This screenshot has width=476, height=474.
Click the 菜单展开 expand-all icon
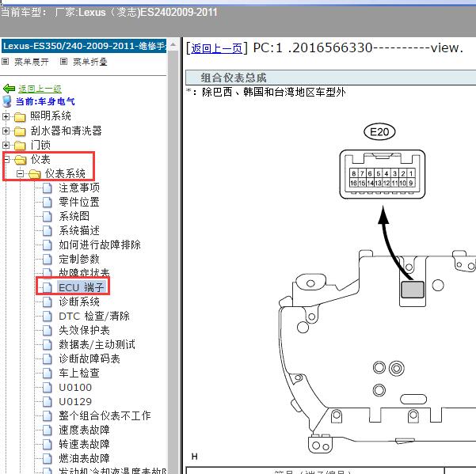pos(6,62)
